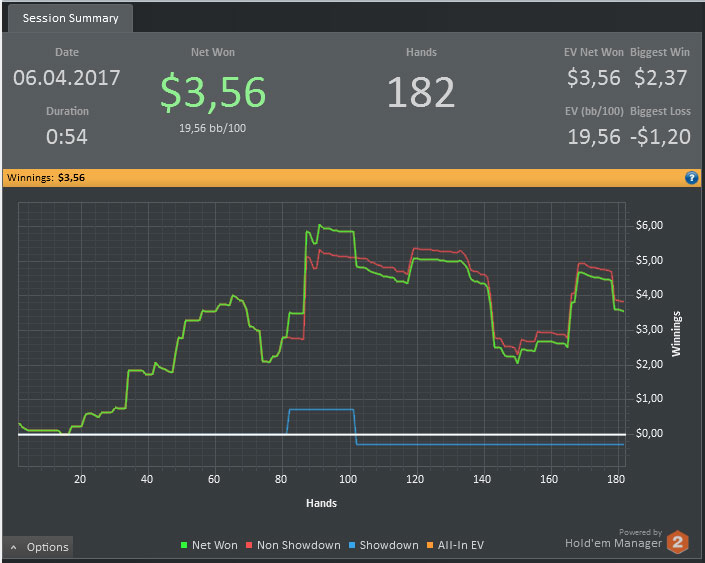The height and width of the screenshot is (563, 705).
Task: Click the $3,00 label on the chart axis
Action: coord(649,329)
